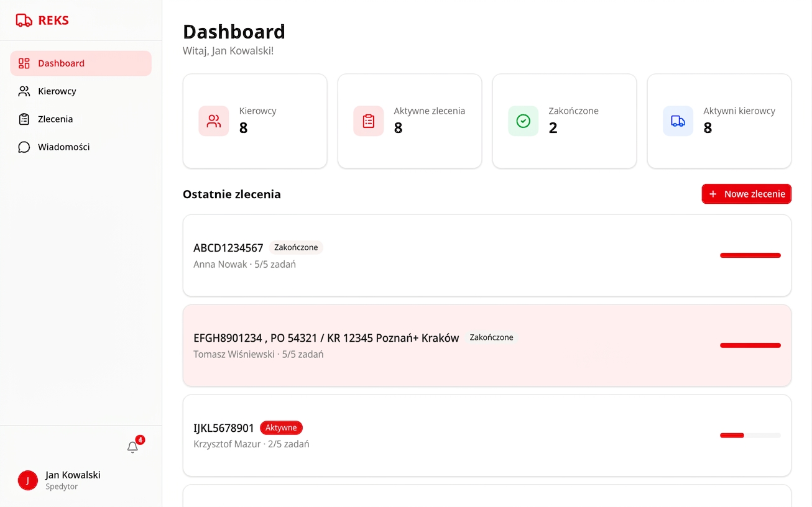This screenshot has width=812, height=507.
Task: Click the Kierowcy people icon in sidebar
Action: [x=24, y=91]
